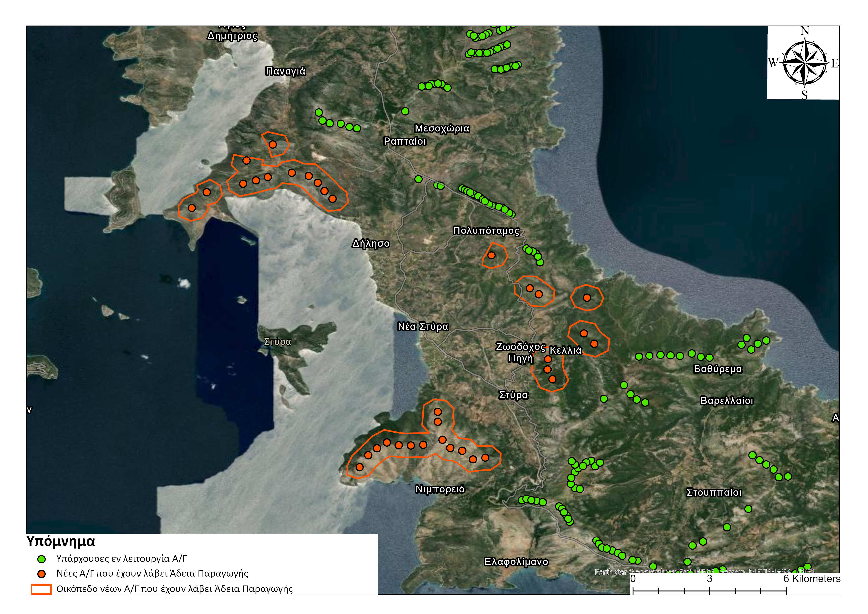Image resolution: width=868 pixels, height=614 pixels.
Task: Click the isolated orange turbine north of Κελλιά polygon
Action: 587,298
